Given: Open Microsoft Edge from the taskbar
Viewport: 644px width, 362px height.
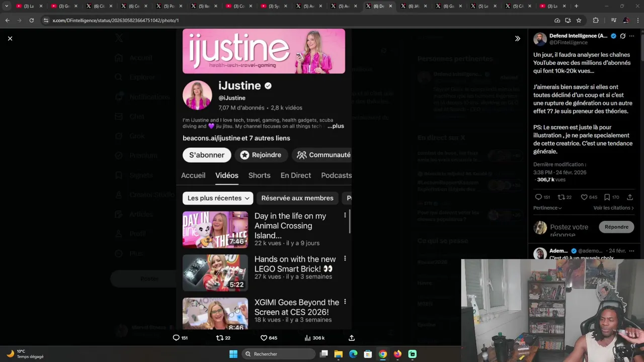Looking at the screenshot, I should (x=353, y=354).
